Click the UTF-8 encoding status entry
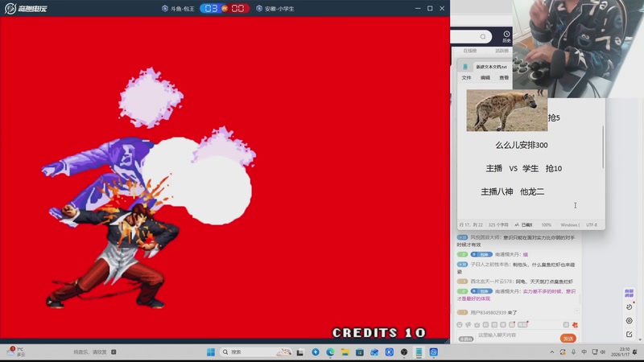 (592, 225)
